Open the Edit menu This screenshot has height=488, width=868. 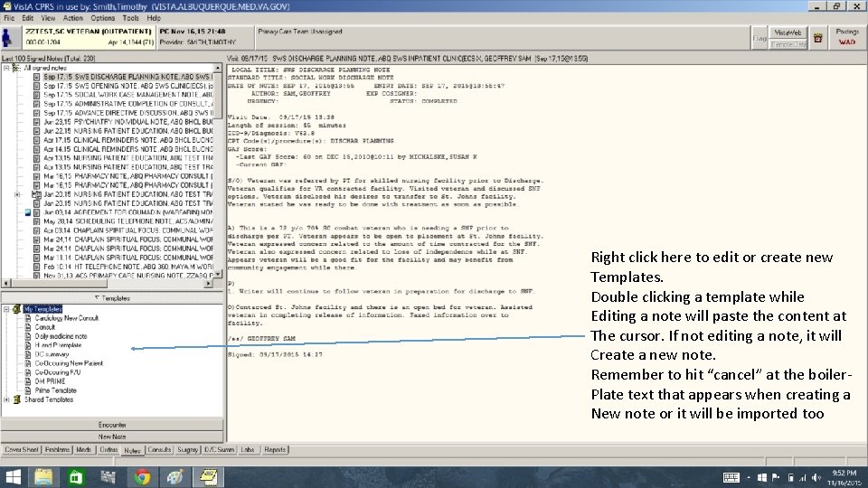tap(28, 18)
